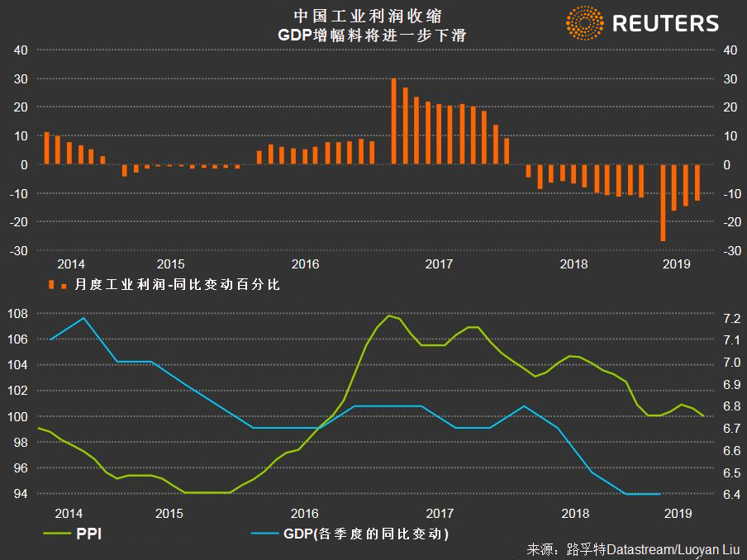Viewport: 747px width, 560px height.
Task: Click the 2019 label under the bar chart
Action: tap(677, 263)
